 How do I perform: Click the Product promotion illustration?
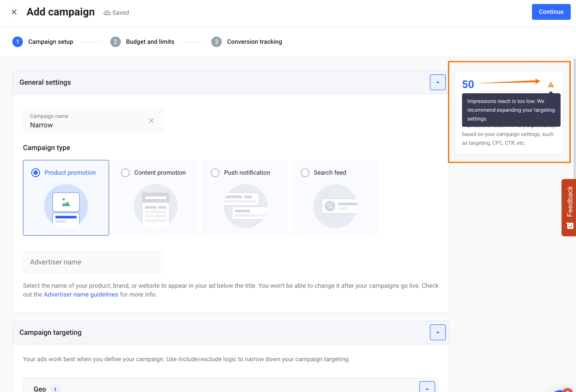(66, 206)
